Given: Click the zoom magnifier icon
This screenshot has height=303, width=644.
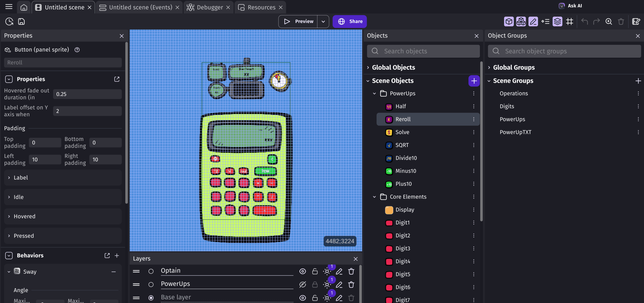Looking at the screenshot, I should pyautogui.click(x=609, y=22).
